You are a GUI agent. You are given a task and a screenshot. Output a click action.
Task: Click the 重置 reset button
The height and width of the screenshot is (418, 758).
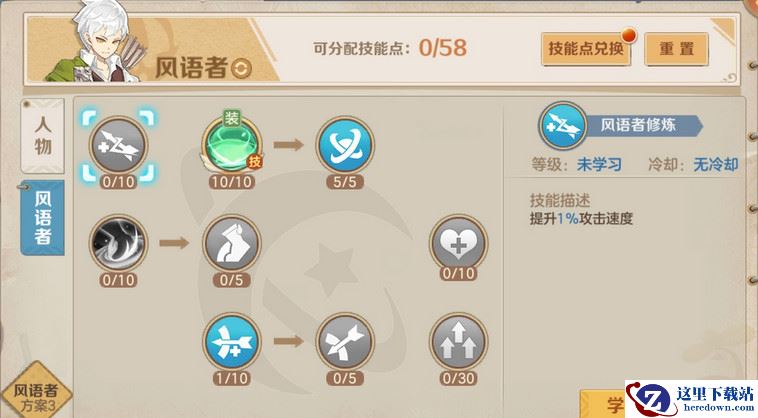click(676, 48)
